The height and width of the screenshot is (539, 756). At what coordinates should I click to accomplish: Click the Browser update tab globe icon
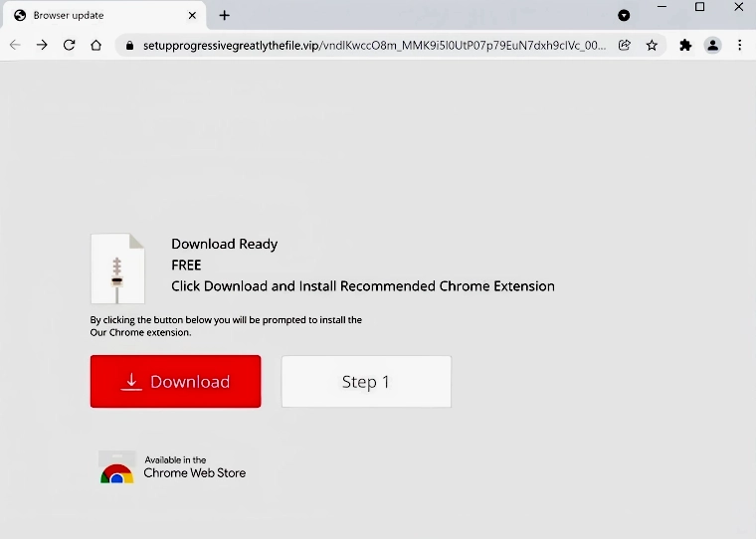pyautogui.click(x=20, y=16)
